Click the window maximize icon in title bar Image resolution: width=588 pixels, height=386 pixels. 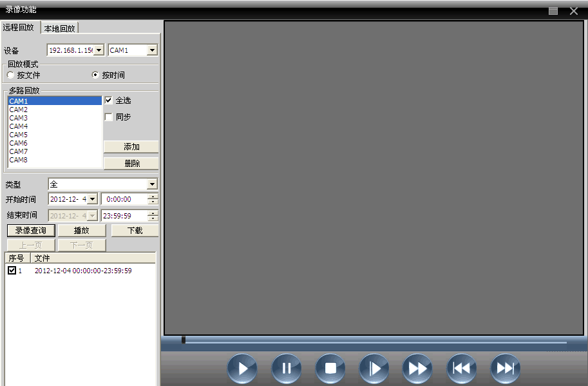[x=553, y=10]
